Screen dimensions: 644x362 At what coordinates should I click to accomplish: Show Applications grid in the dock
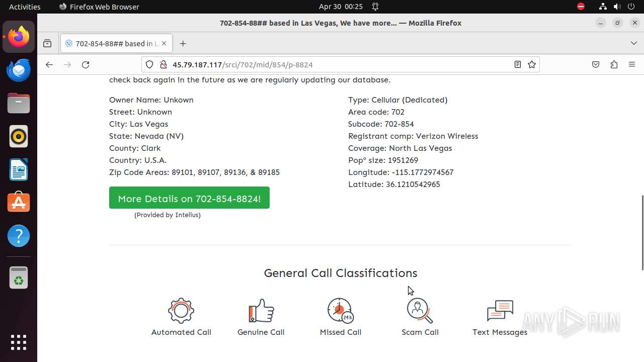click(19, 342)
